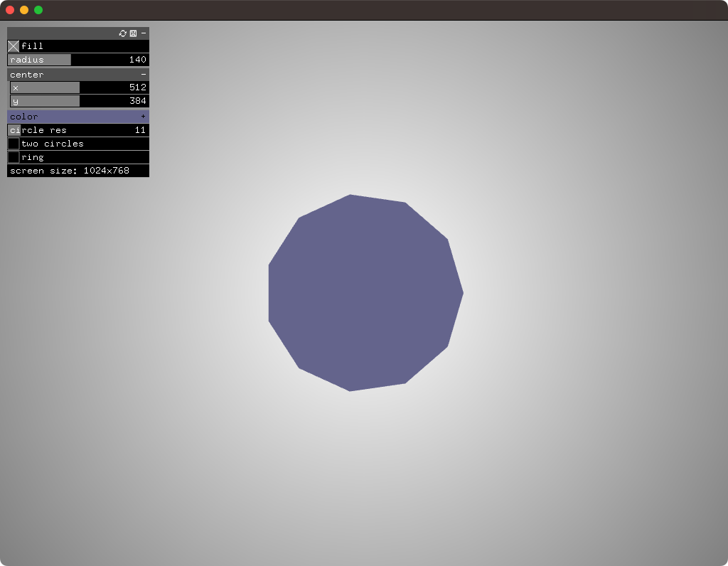Viewport: 728px width, 566px height.
Task: Collapse the center group using its minus
Action: (x=144, y=75)
